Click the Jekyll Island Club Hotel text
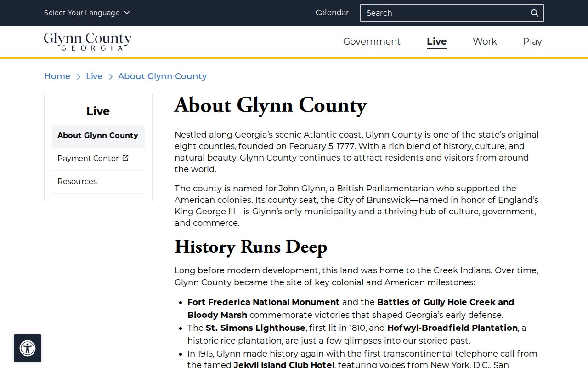The image size is (588, 368). point(284,365)
